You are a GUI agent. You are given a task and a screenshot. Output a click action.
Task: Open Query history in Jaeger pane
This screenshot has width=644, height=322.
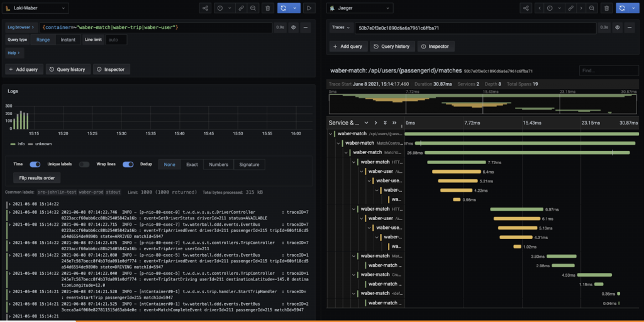(392, 47)
